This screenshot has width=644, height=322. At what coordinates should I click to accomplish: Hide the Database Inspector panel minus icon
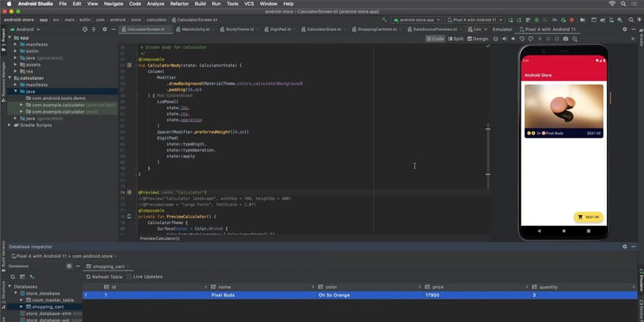point(633,247)
